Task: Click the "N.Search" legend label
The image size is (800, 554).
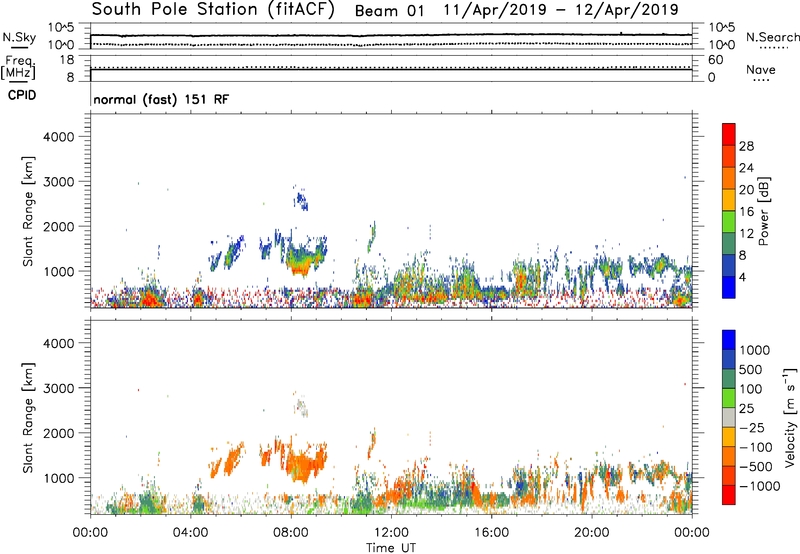Action: coord(773,37)
